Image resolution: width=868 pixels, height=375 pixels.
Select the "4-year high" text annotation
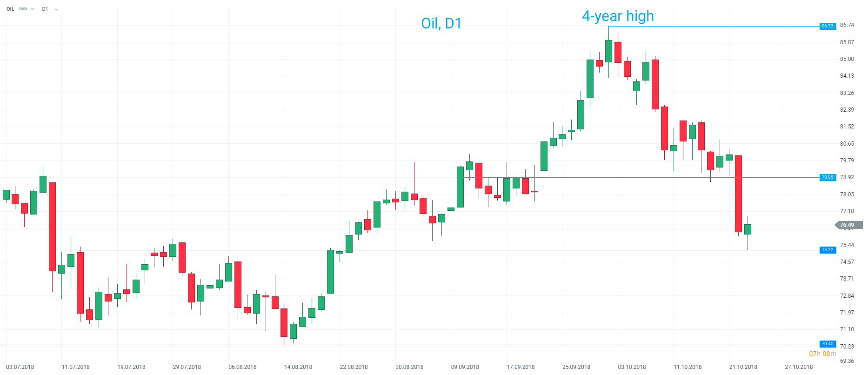(618, 16)
